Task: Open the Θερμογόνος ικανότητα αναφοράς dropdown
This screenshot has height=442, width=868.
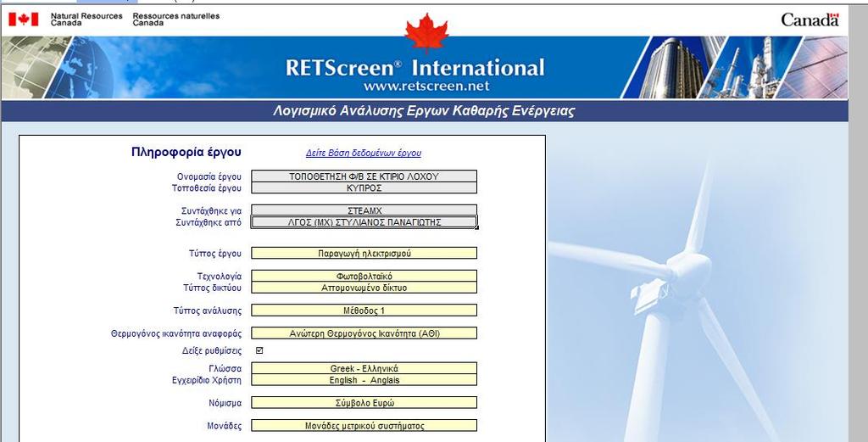Action: tap(364, 333)
